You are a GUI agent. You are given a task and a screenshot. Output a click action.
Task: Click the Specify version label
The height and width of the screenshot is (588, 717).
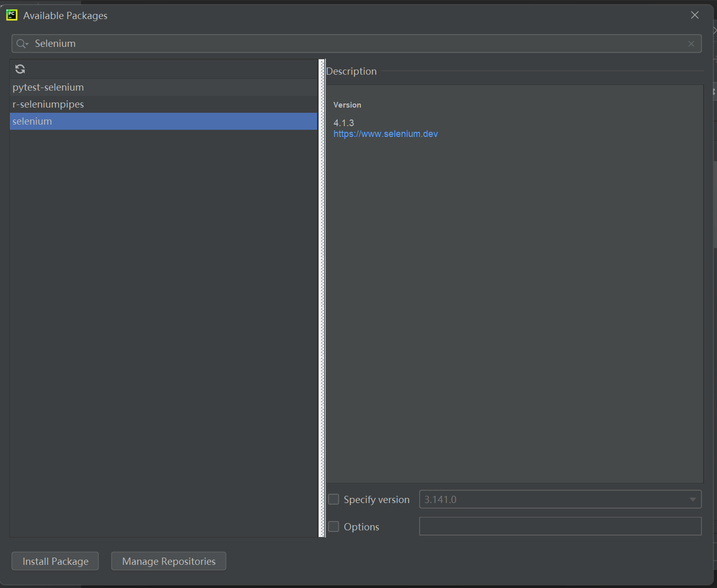[x=377, y=499]
